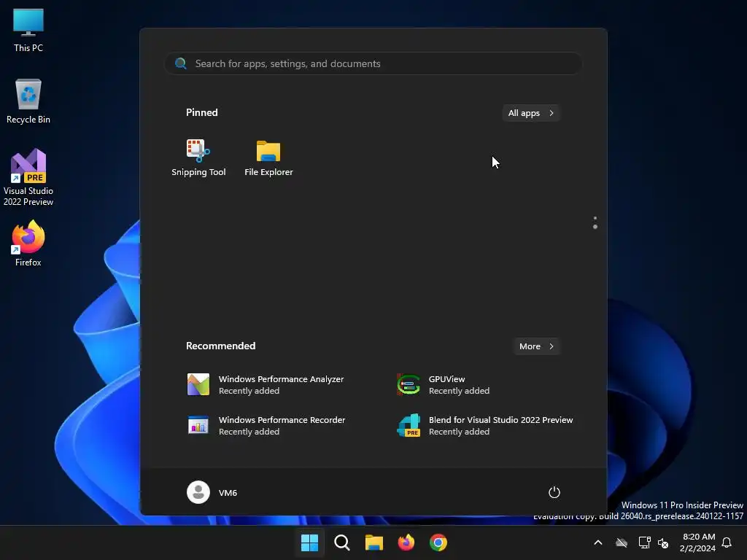Image resolution: width=747 pixels, height=560 pixels.
Task: Open taskbar Search magnifier
Action: (341, 542)
